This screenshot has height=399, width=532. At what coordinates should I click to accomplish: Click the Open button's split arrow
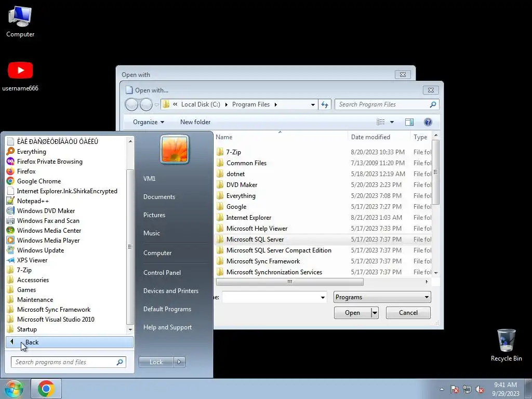pyautogui.click(x=375, y=313)
